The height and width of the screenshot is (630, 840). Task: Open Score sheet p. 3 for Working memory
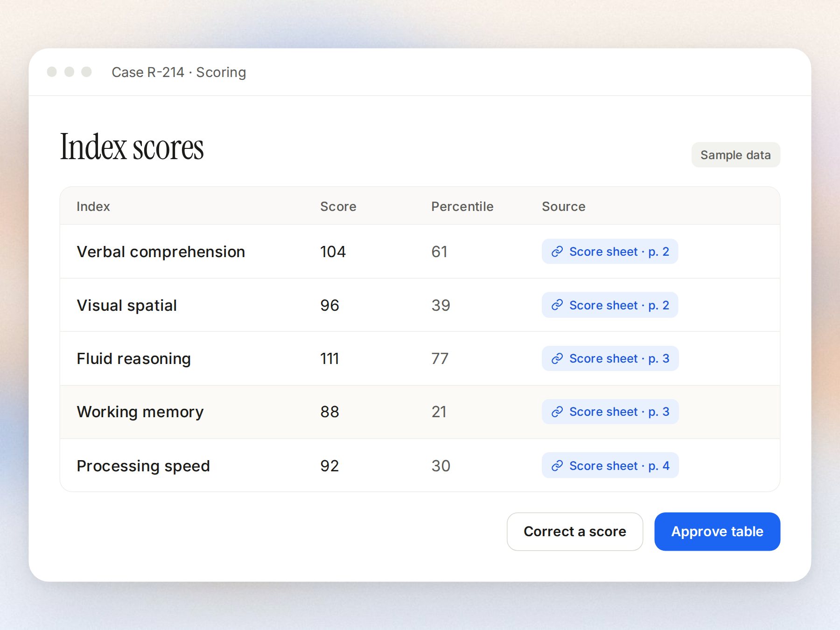610,412
